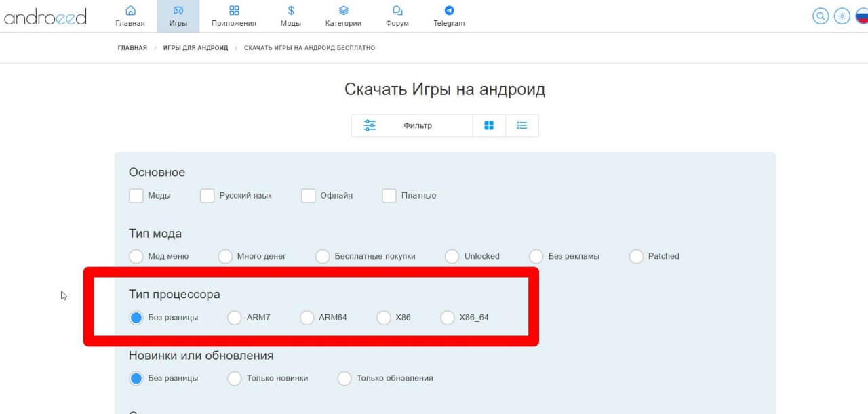
Task: Click the search magnifier icon
Action: click(x=821, y=16)
